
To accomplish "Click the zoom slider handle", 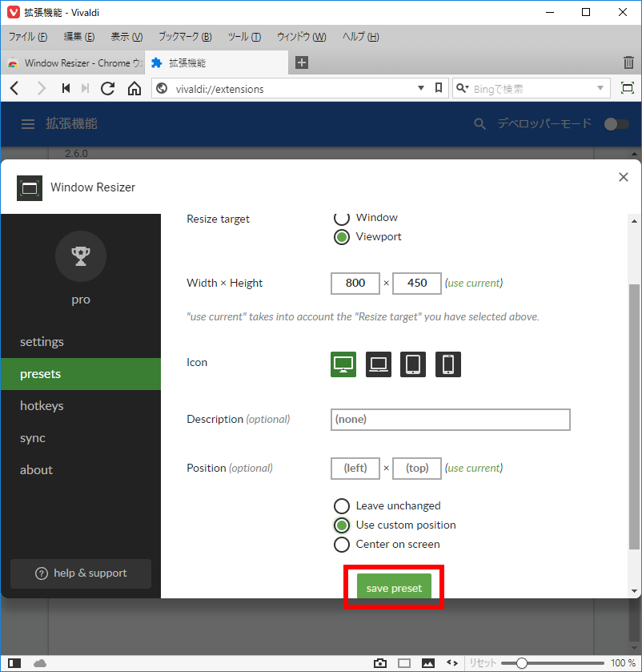I will point(521,663).
